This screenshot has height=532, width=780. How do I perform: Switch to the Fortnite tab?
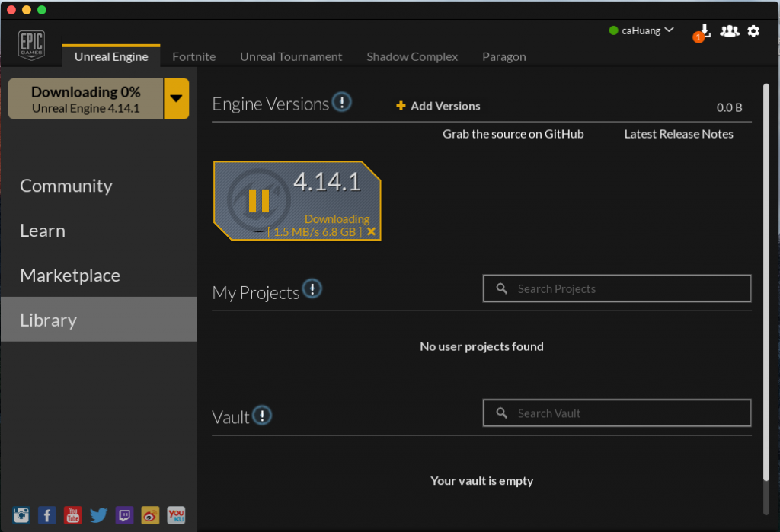click(x=194, y=56)
